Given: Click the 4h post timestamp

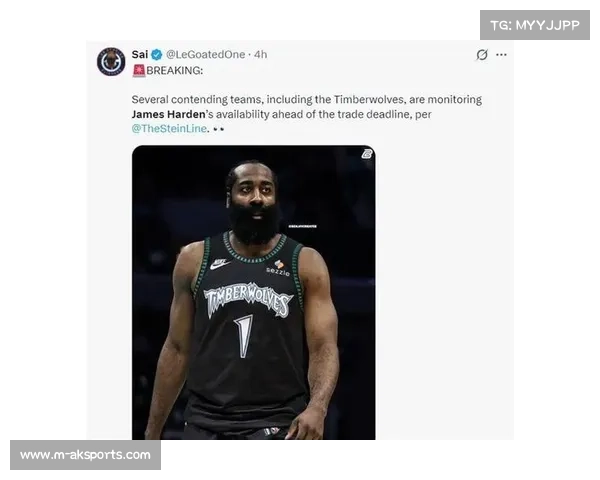Looking at the screenshot, I should point(261,55).
